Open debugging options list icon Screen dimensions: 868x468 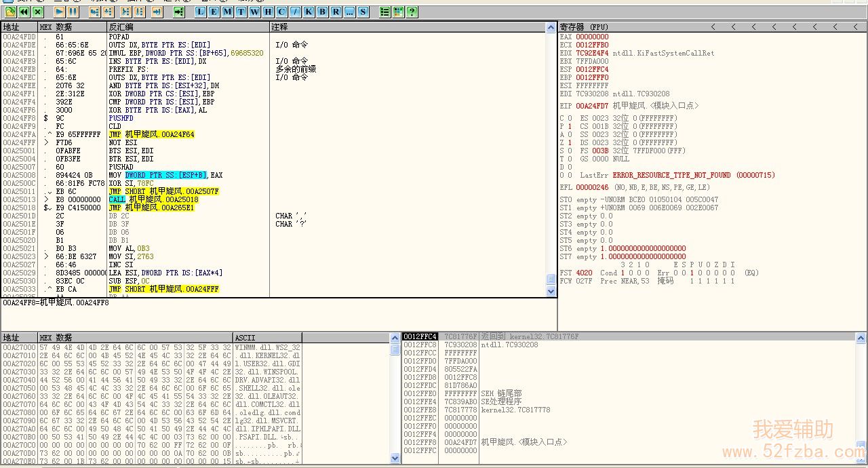(385, 12)
